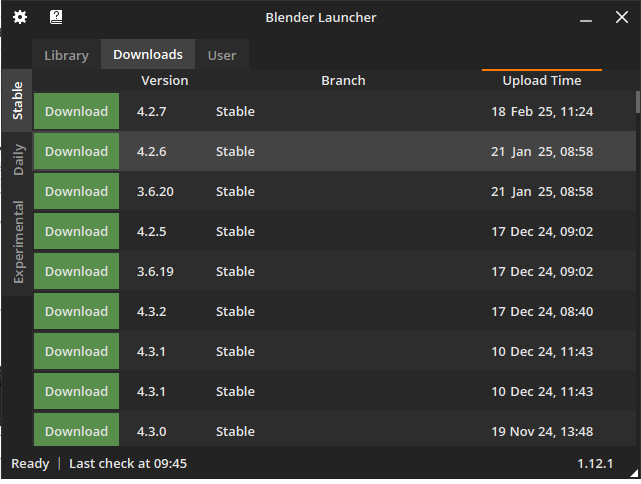Select the Downloads tab

pos(148,54)
